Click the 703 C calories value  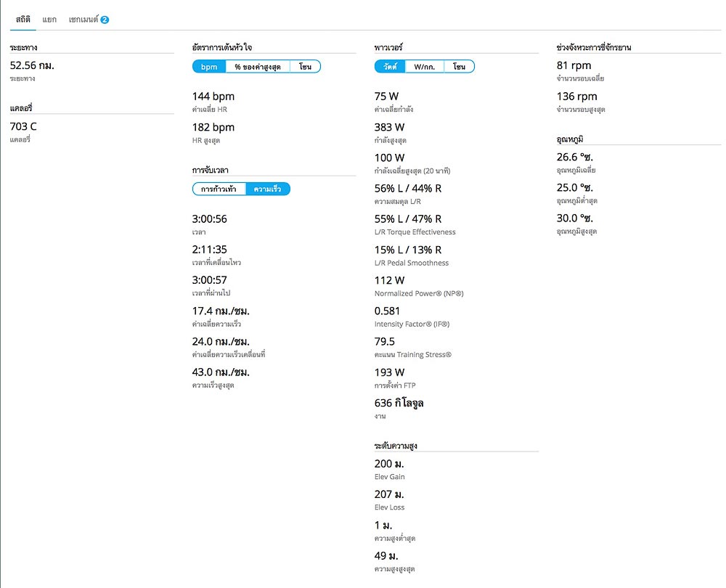(x=23, y=126)
